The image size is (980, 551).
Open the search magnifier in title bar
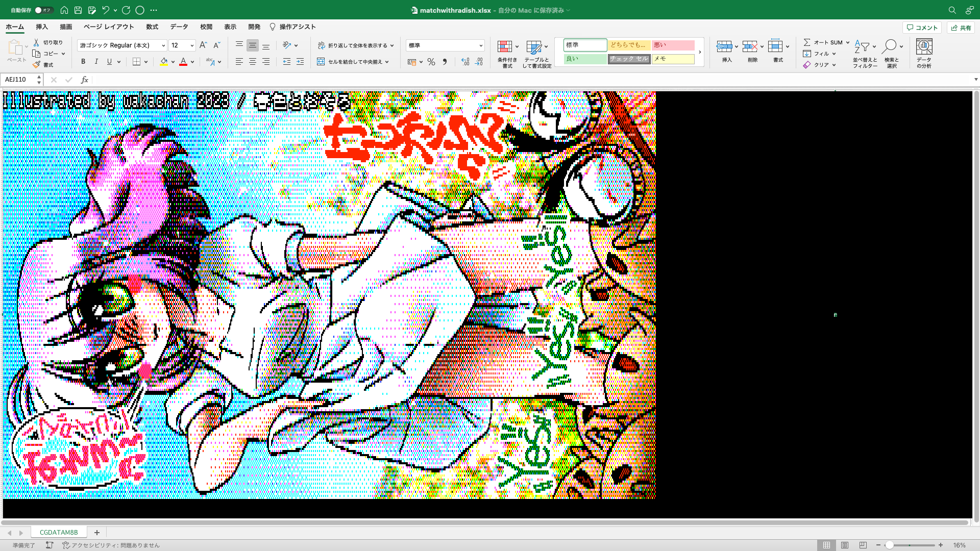click(952, 10)
